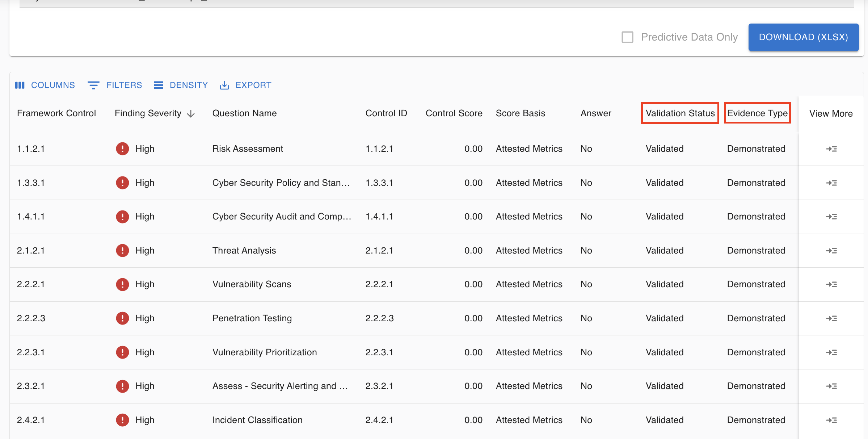Open View More for Incident Classification row
Viewport: 868px width, 439px height.
tap(831, 420)
